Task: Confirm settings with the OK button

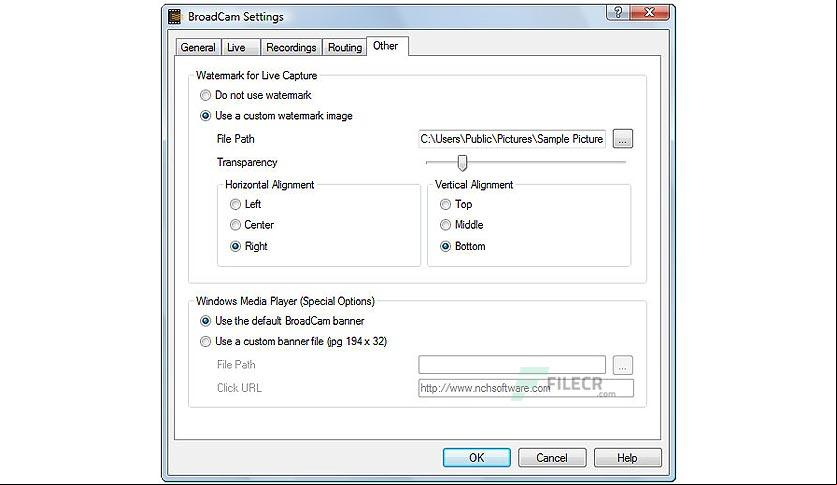Action: coord(477,458)
